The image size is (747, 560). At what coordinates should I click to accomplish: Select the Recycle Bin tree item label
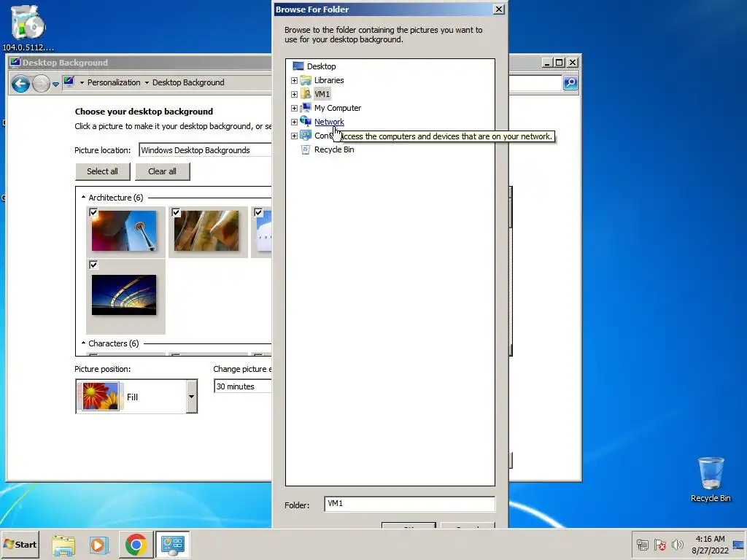click(x=334, y=149)
